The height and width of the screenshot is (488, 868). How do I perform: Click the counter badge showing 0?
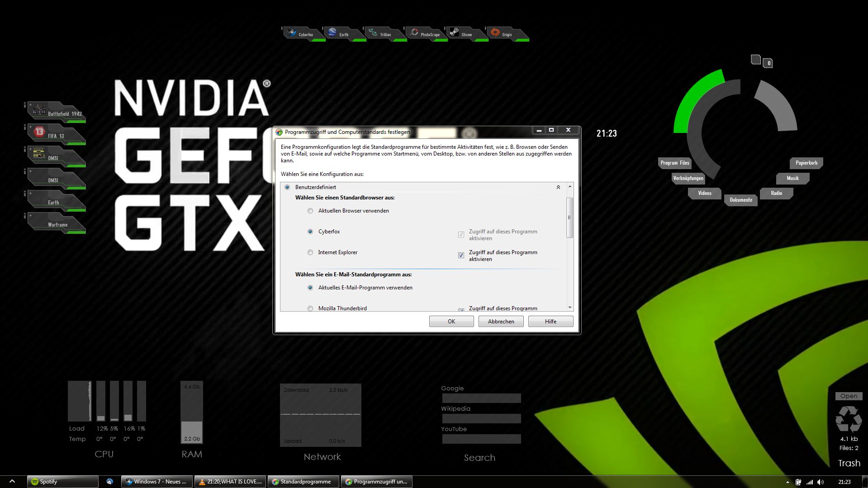tap(768, 63)
